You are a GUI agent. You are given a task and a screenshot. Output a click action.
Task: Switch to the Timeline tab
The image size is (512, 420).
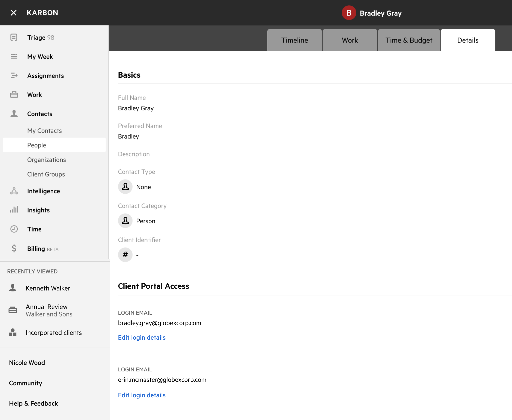pyautogui.click(x=294, y=40)
